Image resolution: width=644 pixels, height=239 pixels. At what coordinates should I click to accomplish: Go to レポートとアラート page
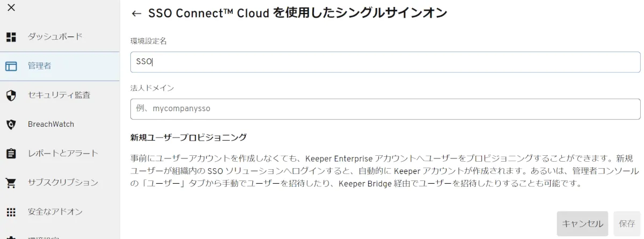(63, 153)
